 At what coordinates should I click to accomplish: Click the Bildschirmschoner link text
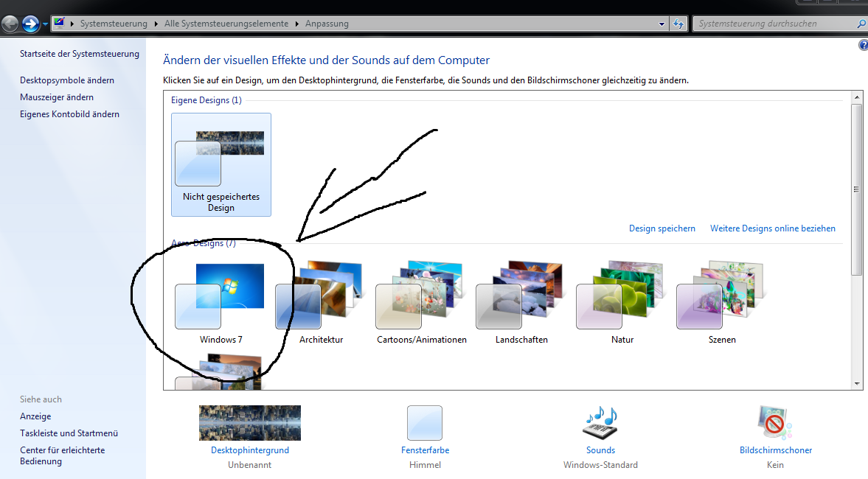[776, 450]
